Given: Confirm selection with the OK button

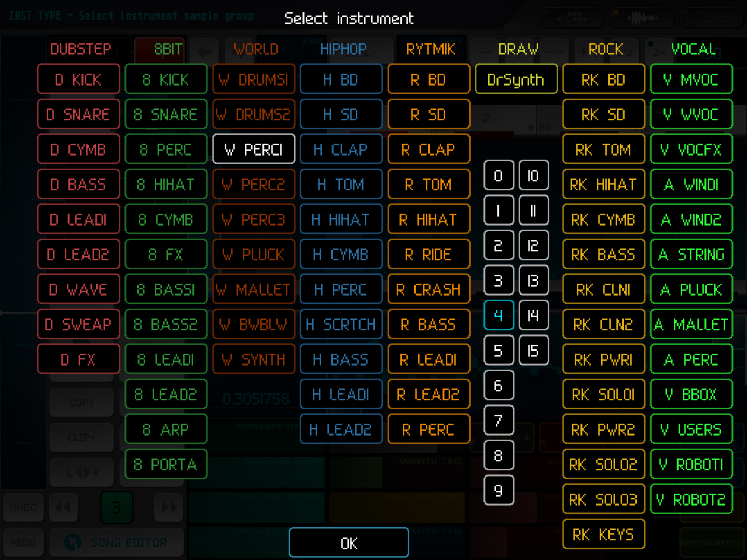Looking at the screenshot, I should pos(349,542).
